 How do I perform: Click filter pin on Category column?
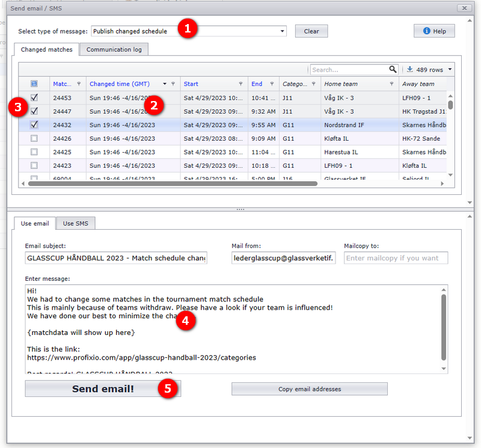point(313,84)
